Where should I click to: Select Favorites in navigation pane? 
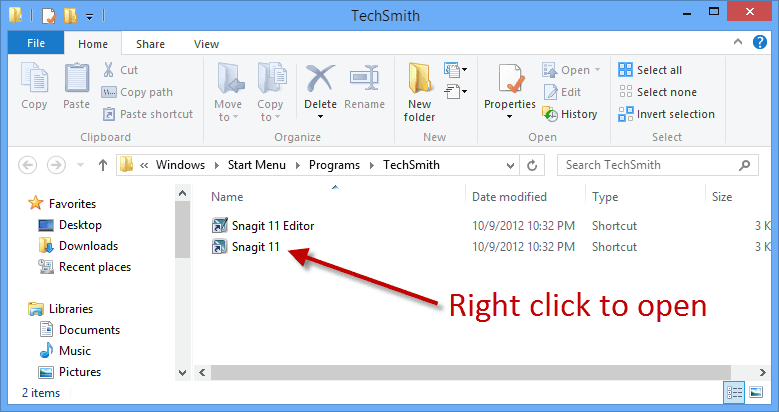(x=62, y=203)
